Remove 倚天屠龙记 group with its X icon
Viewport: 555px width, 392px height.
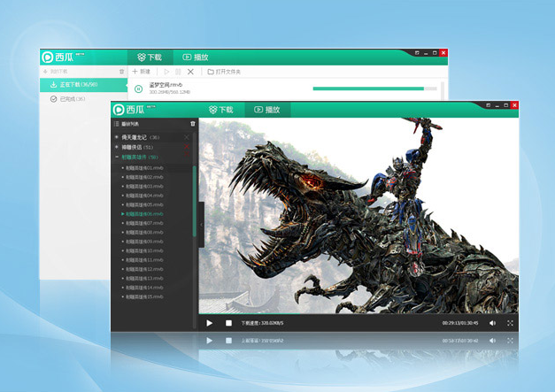pyautogui.click(x=187, y=137)
